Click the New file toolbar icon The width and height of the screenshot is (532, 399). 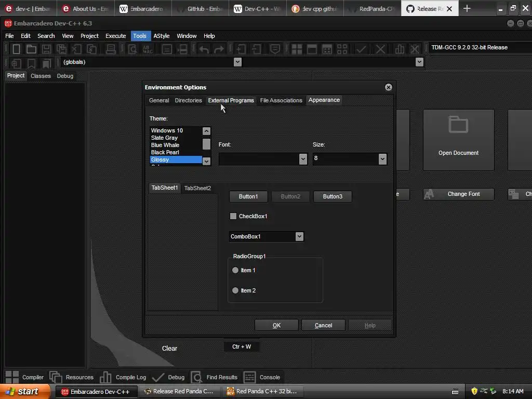16,49
